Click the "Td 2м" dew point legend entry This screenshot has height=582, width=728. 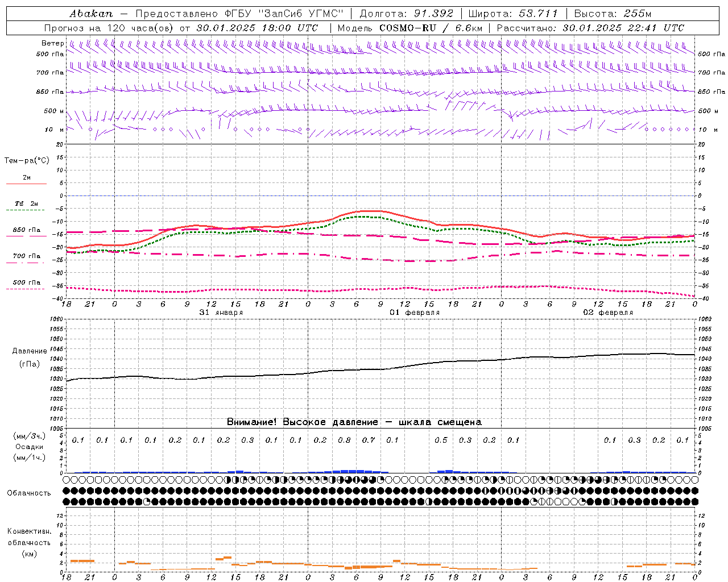26,203
